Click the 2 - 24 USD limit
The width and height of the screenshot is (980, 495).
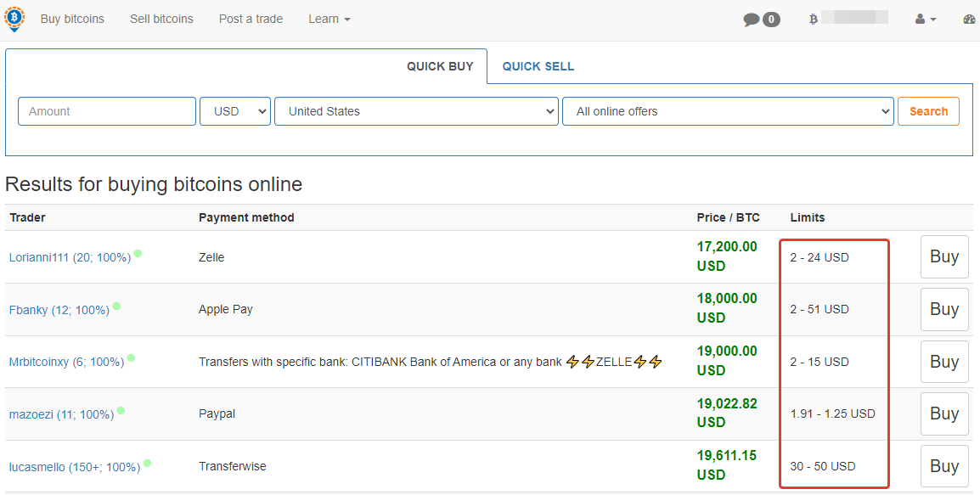(819, 257)
